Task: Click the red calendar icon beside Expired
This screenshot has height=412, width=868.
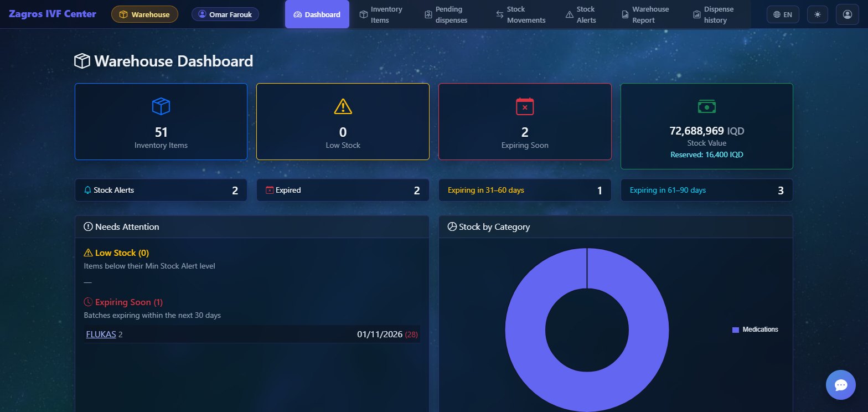Action: [270, 190]
